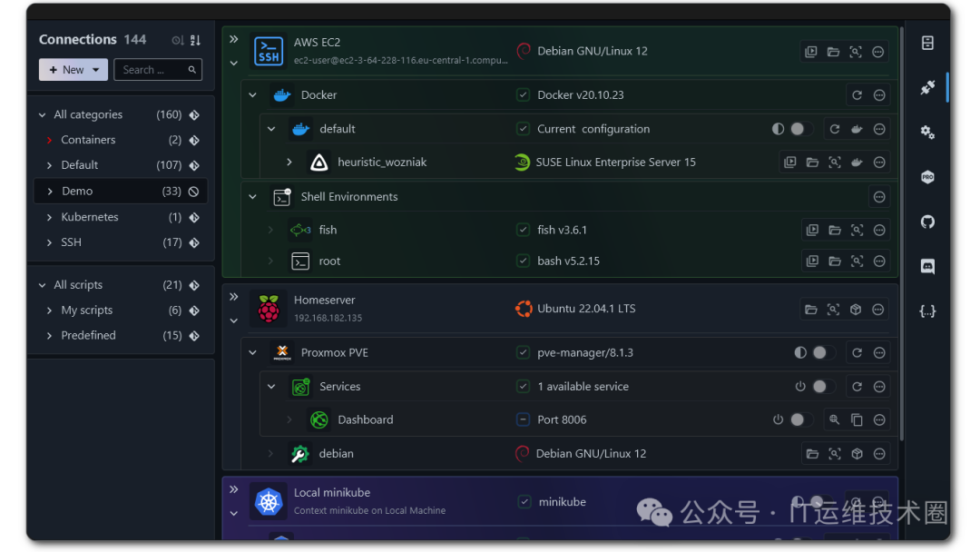Viewport: 980px width, 552px height.
Task: Collapse the Shell Environments node
Action: [x=252, y=197]
